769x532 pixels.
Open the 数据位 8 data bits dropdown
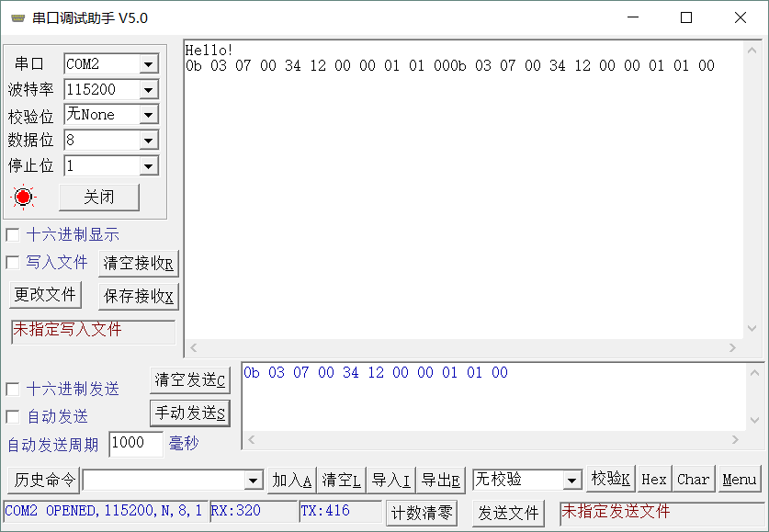pos(148,141)
